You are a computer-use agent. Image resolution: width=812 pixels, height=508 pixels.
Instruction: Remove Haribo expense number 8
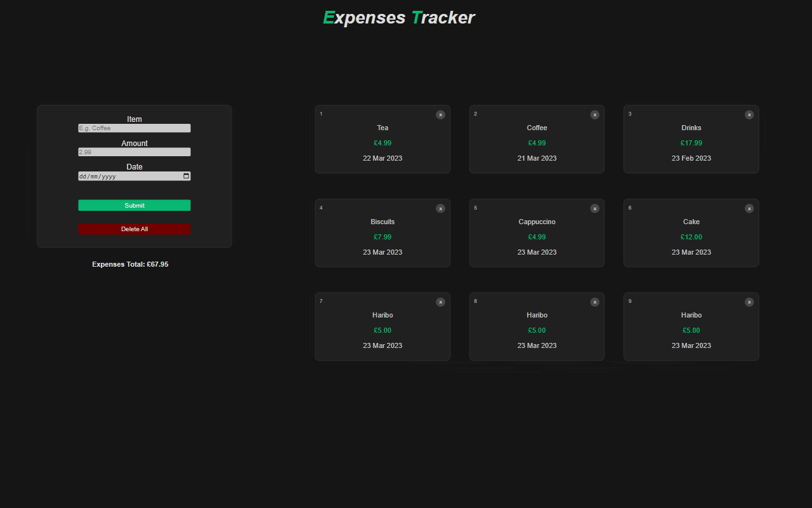(x=594, y=302)
